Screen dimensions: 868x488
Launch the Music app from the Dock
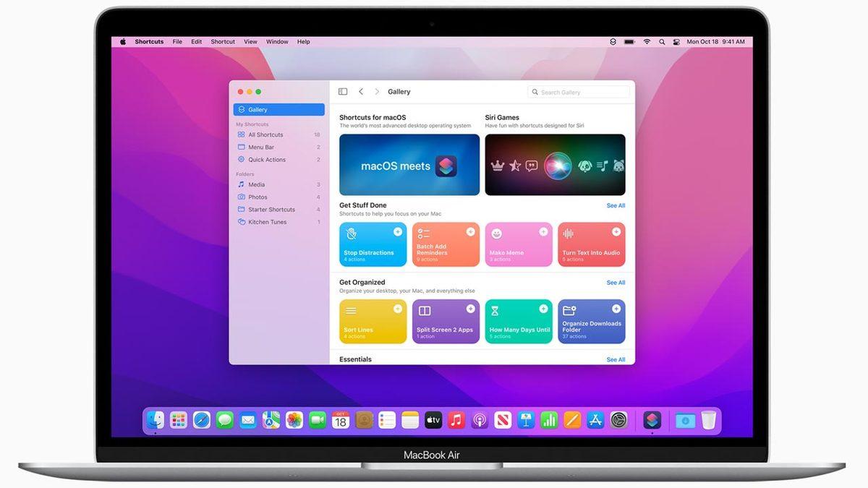(x=456, y=419)
